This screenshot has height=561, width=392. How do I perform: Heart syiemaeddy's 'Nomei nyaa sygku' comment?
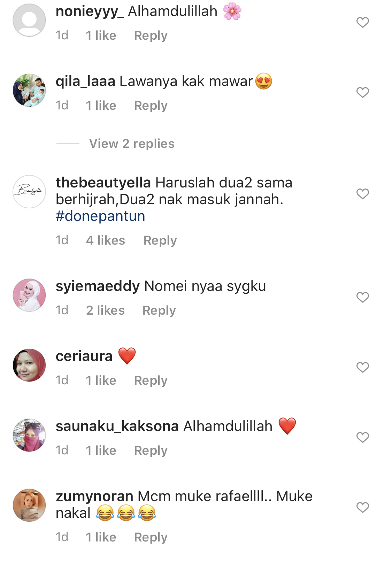click(362, 298)
